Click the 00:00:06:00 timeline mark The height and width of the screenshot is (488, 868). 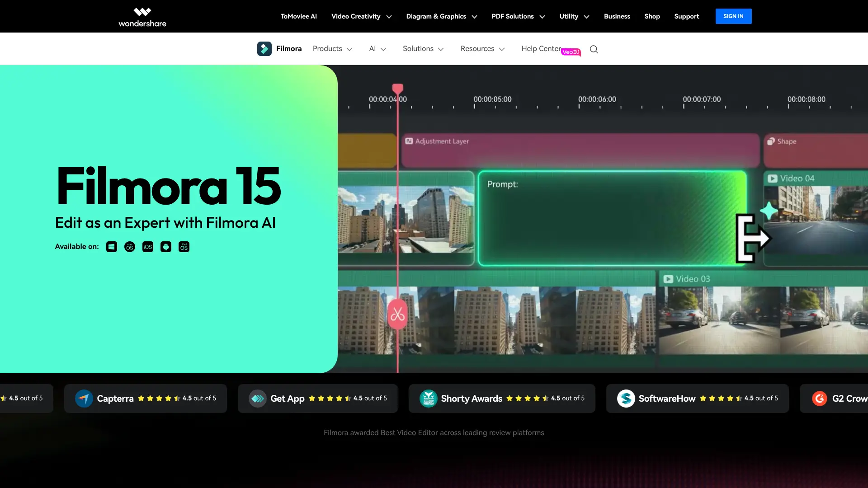coord(597,99)
